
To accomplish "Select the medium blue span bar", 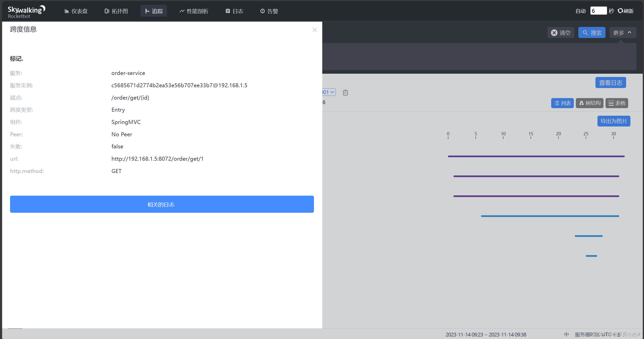I will point(589,236).
